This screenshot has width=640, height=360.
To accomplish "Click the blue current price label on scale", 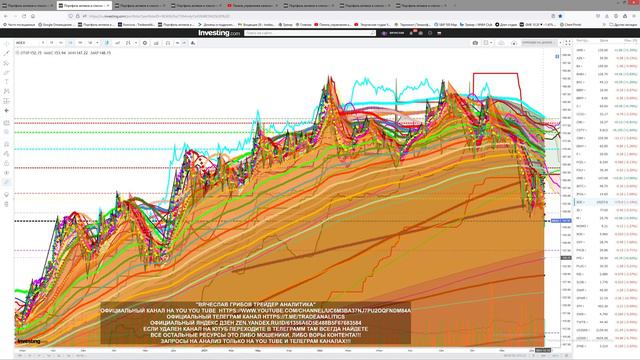I will click(561, 221).
